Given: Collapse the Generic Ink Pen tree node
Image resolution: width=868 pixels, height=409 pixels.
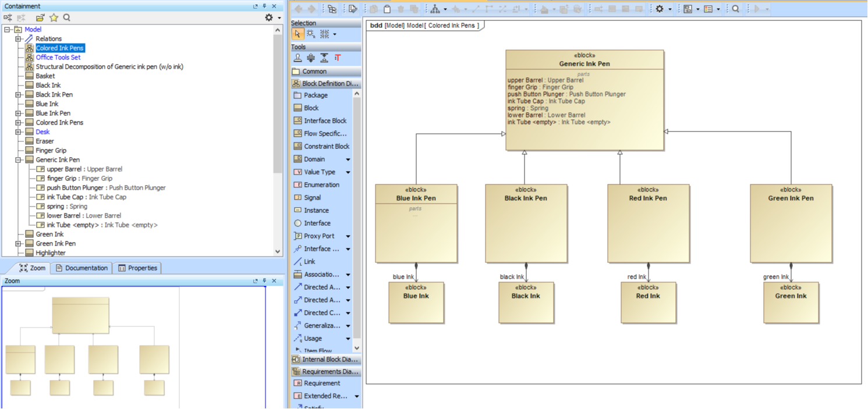Looking at the screenshot, I should click(x=18, y=160).
